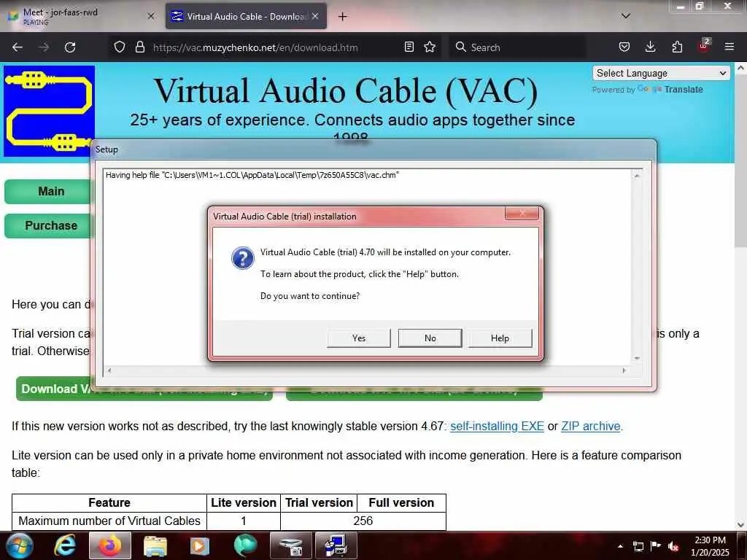Screen dimensions: 747x560
Task: Close the Meet tab
Action: [x=151, y=16]
